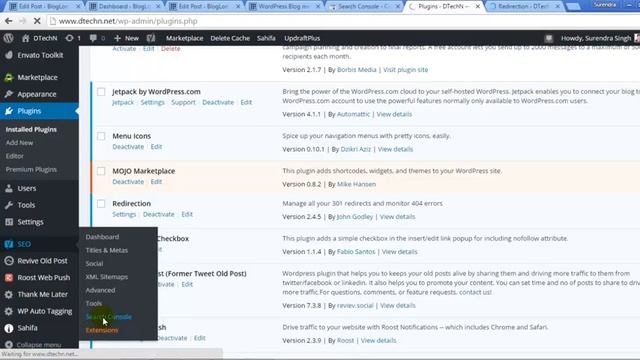This screenshot has height=360, width=640.
Task: Click the Appearance brush icon
Action: (x=9, y=94)
